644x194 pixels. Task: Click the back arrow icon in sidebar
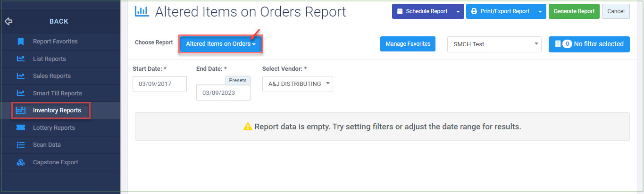(8, 21)
